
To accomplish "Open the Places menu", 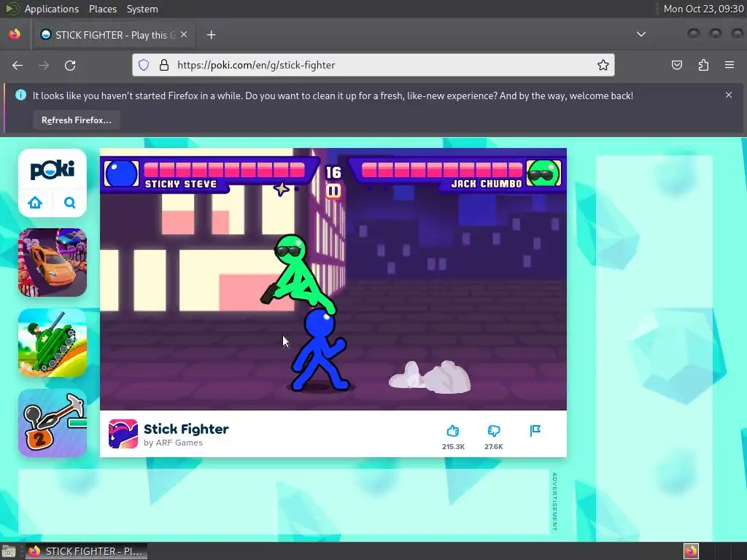I will pos(102,9).
